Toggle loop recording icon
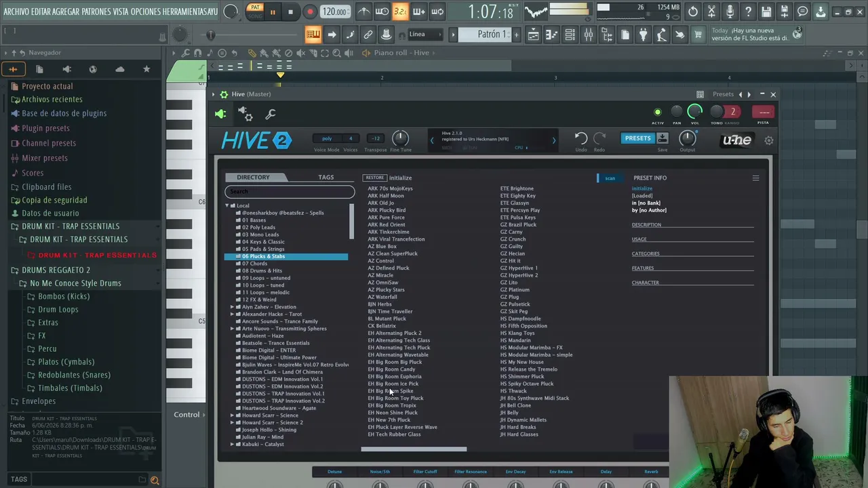The width and height of the screenshot is (868, 488). tap(437, 12)
